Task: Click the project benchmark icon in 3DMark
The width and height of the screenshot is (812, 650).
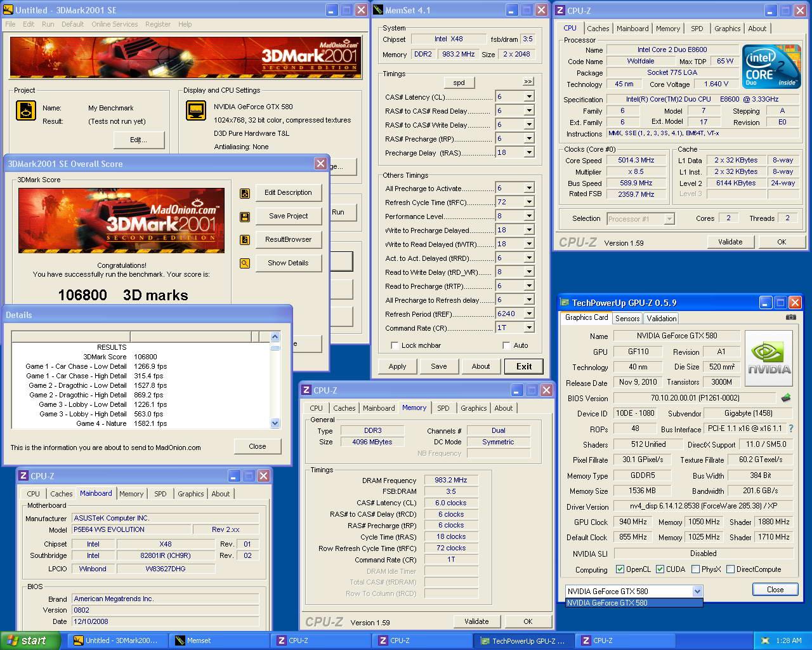Action: (26, 111)
